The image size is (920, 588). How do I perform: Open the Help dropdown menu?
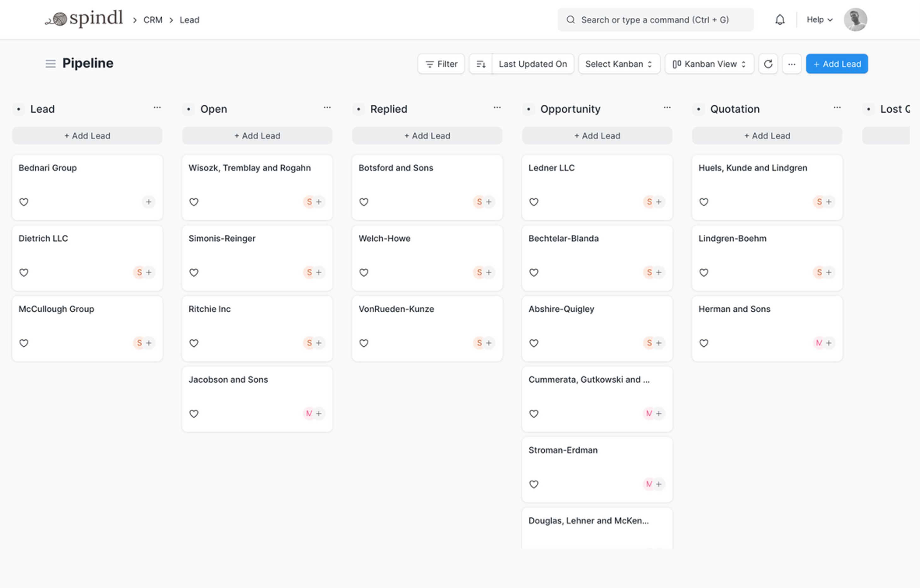coord(819,20)
